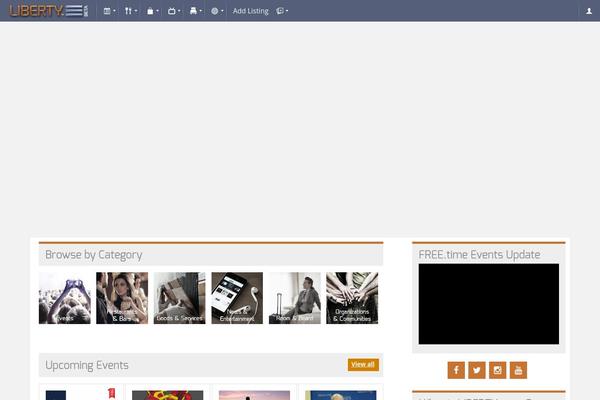The height and width of the screenshot is (400, 600).
Task: Expand the fork-and-knife restaurants menu
Action: click(130, 11)
